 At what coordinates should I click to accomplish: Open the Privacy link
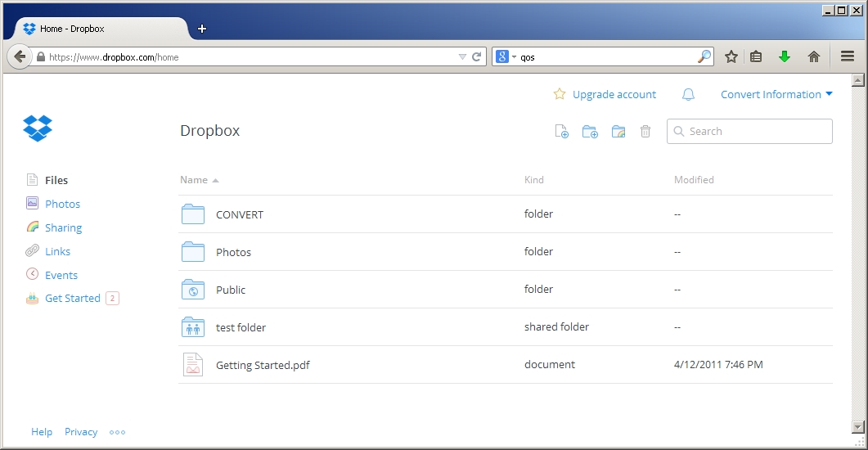pyautogui.click(x=81, y=432)
